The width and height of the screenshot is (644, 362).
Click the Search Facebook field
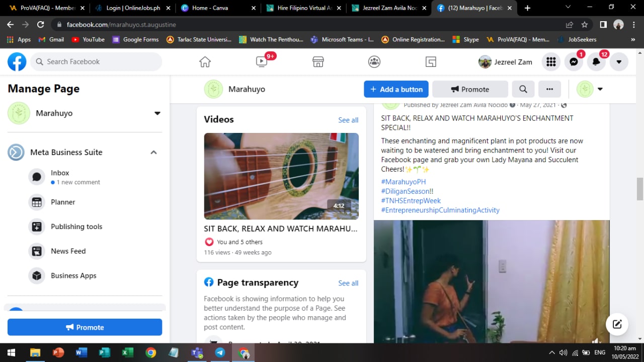97,62
